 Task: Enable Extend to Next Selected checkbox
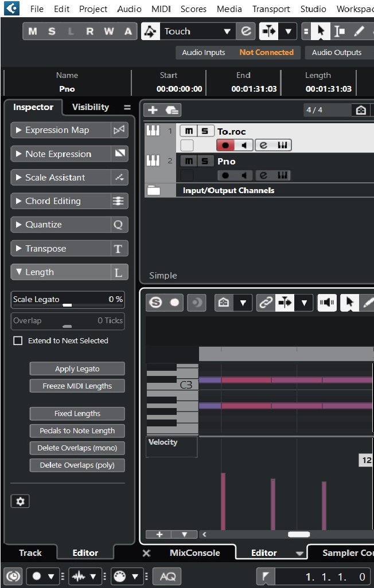tap(18, 340)
